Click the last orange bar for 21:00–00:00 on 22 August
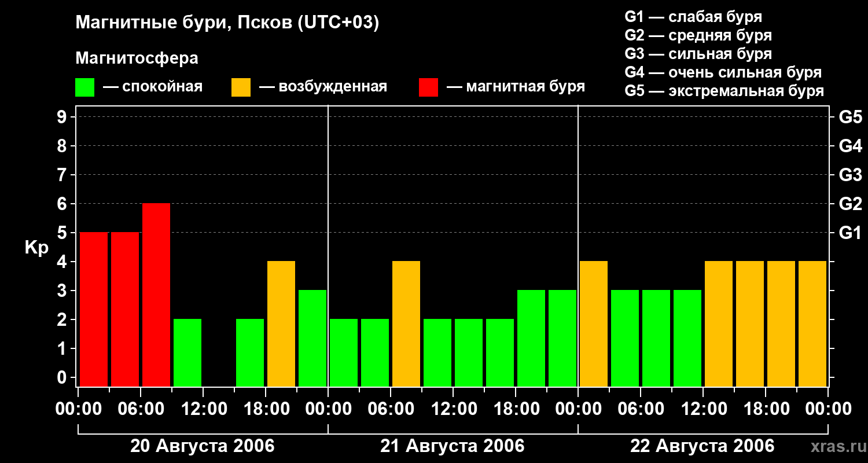This screenshot has height=463, width=868. [x=812, y=324]
